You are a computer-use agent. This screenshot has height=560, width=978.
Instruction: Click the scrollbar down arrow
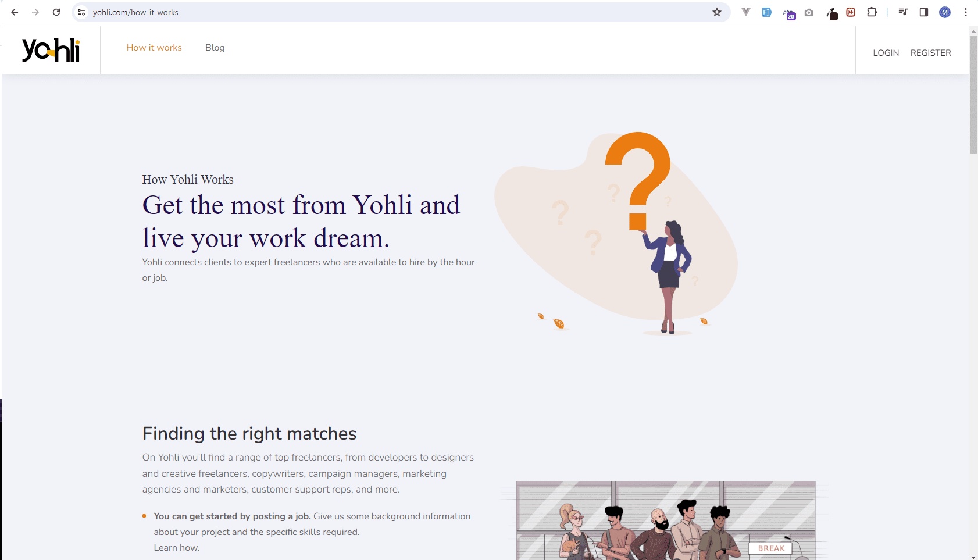(973, 557)
